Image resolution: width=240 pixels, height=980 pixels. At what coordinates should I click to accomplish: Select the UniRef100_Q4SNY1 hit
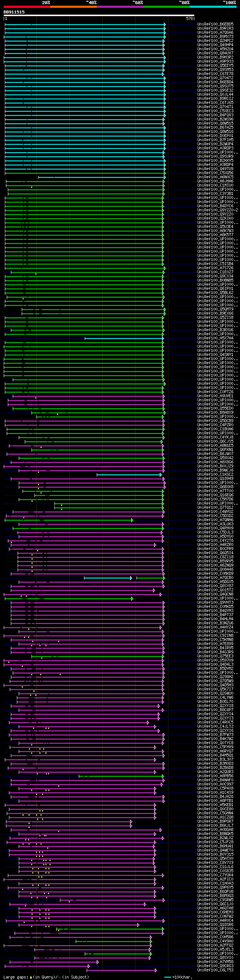tap(215, 354)
